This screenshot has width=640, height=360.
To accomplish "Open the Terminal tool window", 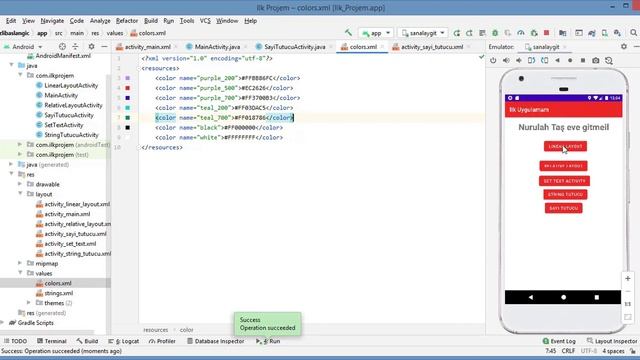I will pos(51,341).
